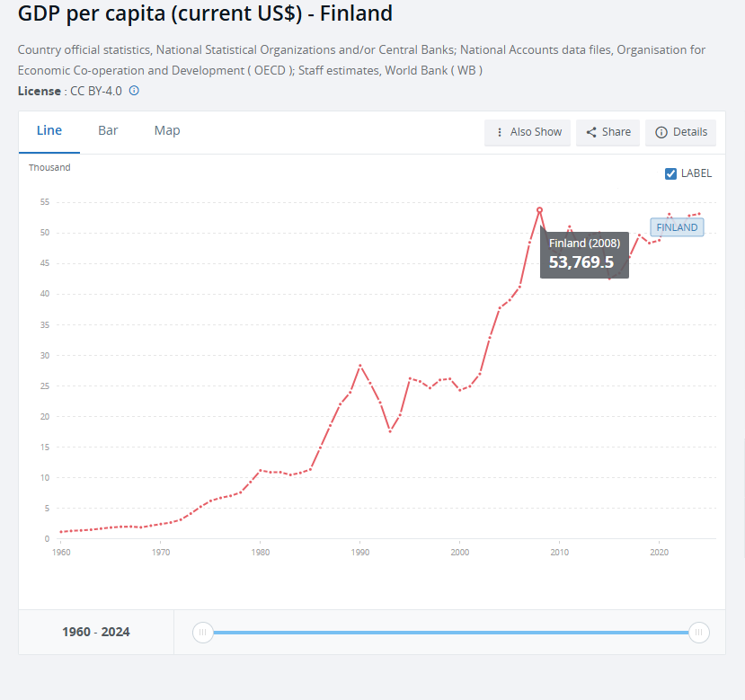Click the 2000 x-axis year label
This screenshot has width=745, height=700.
(459, 553)
